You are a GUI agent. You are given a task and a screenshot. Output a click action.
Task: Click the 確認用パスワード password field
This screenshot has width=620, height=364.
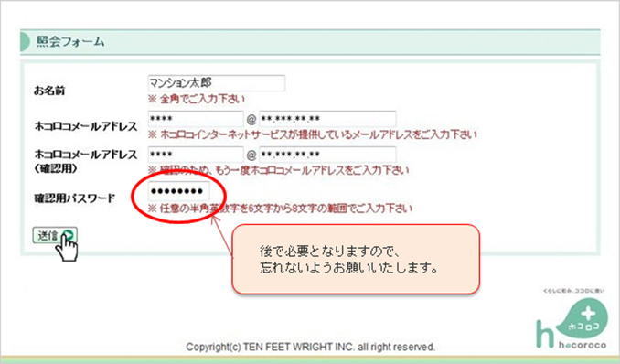click(178, 191)
